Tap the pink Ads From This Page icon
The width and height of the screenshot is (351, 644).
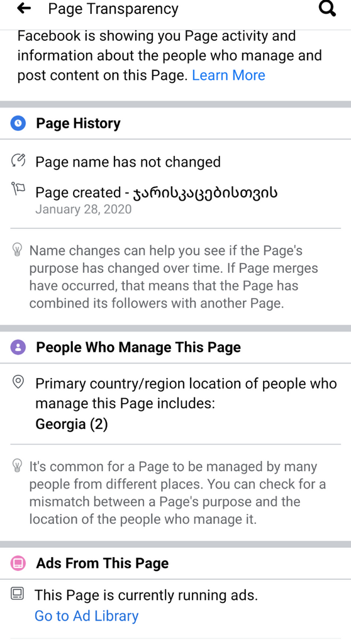[18, 563]
